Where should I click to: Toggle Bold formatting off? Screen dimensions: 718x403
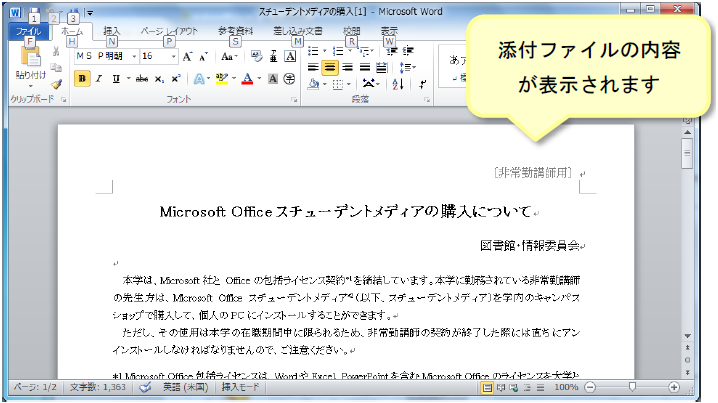[82, 79]
